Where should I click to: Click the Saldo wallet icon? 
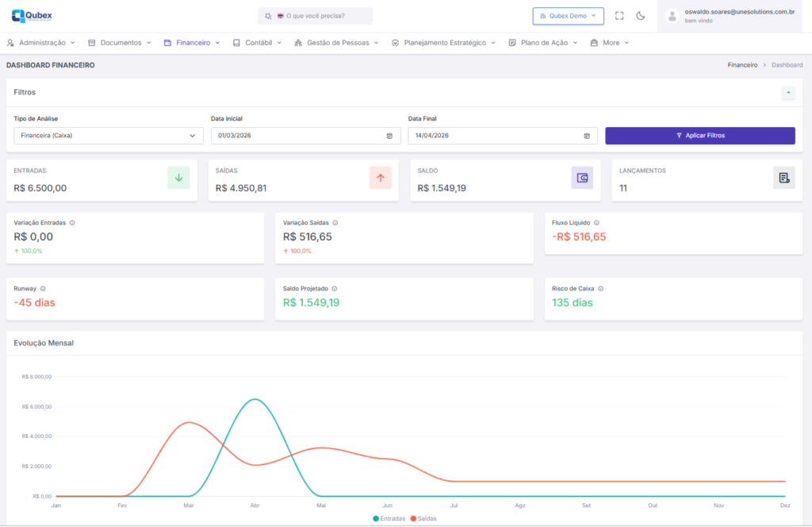(582, 178)
